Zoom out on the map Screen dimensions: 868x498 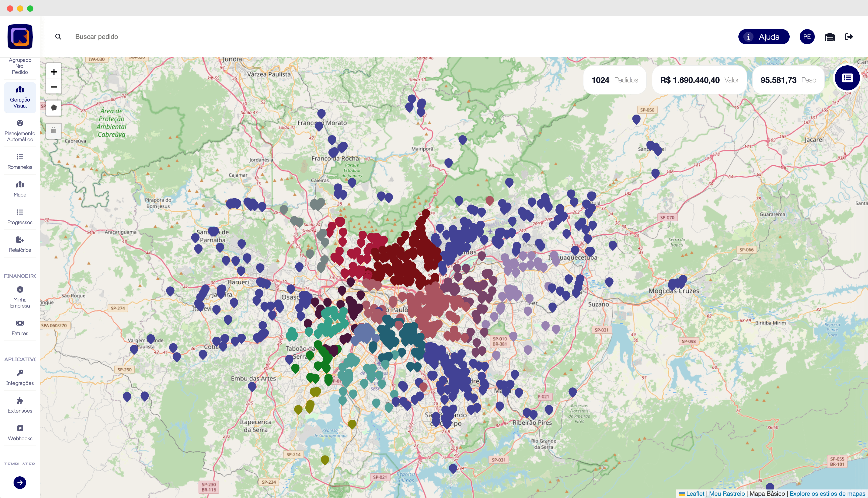coord(54,87)
